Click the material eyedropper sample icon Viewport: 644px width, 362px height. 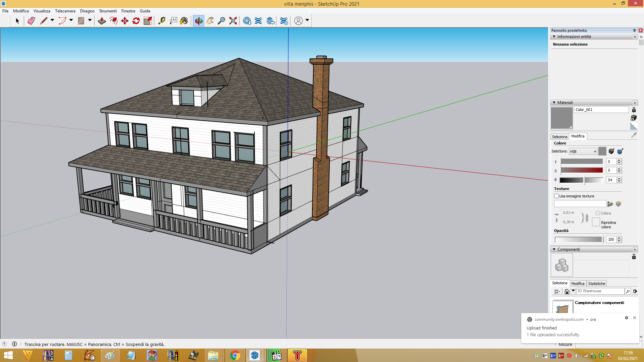click(x=634, y=135)
